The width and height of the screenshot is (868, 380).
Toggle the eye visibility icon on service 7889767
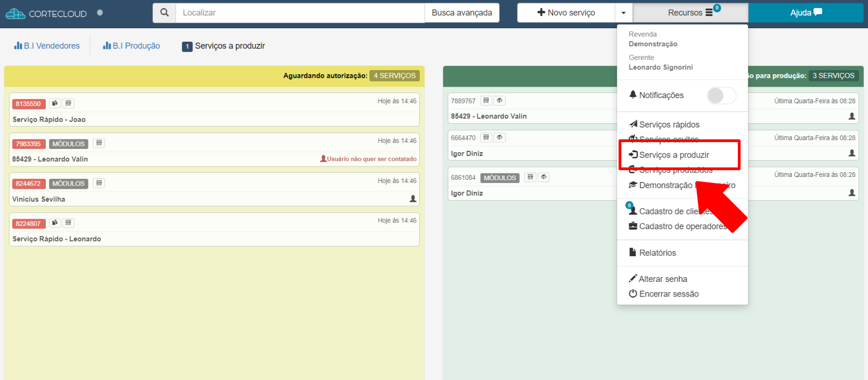pos(500,100)
